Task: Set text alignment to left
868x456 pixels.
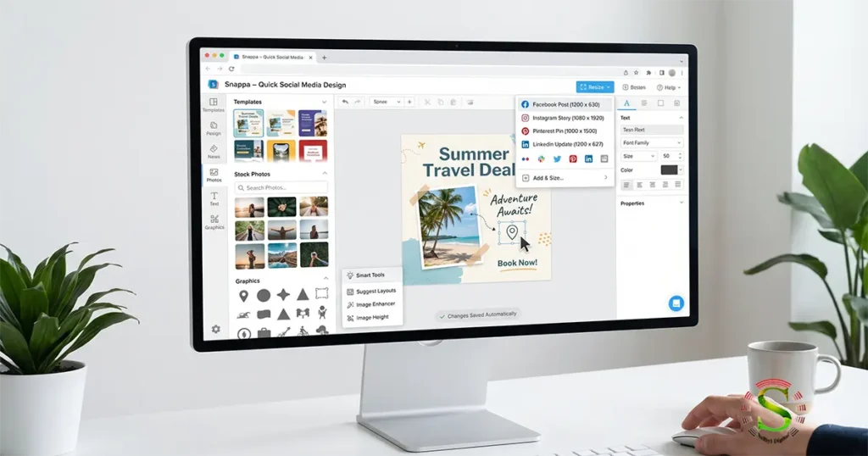Action: pos(626,185)
